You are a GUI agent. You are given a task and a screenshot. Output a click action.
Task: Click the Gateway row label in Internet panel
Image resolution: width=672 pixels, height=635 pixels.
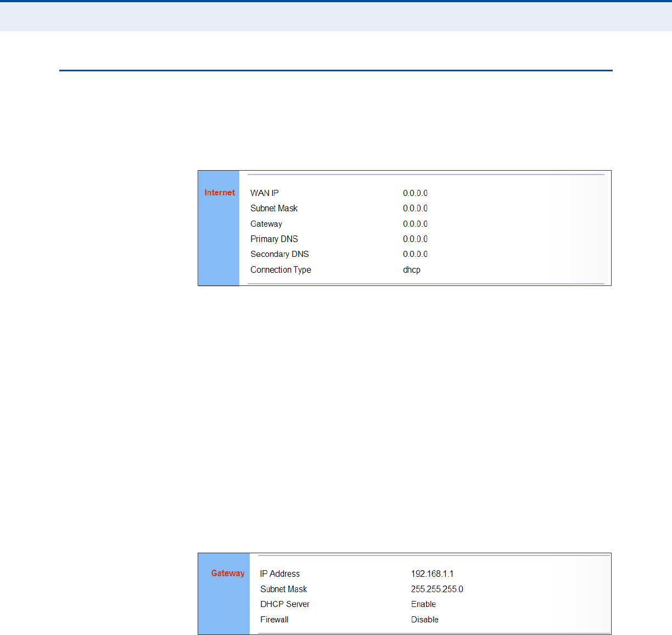tap(266, 224)
